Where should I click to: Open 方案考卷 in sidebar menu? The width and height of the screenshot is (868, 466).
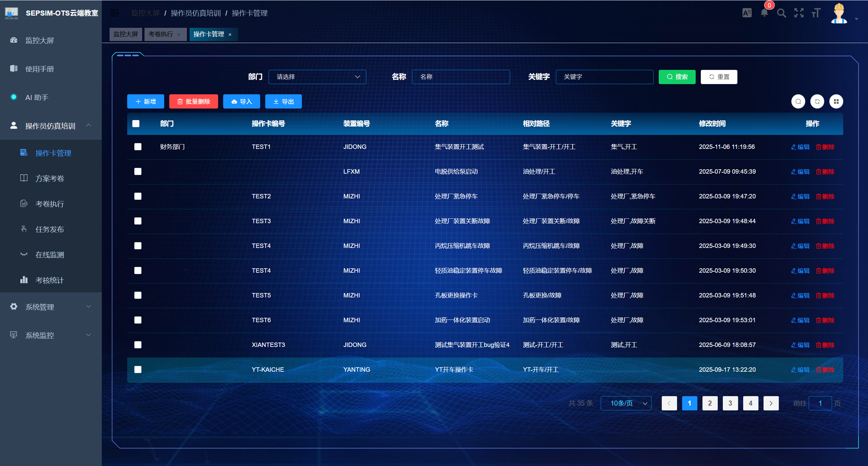[x=50, y=178]
